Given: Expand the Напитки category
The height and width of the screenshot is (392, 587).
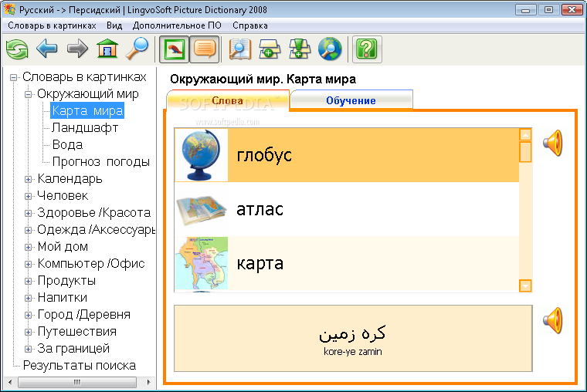Looking at the screenshot, I should [28, 298].
